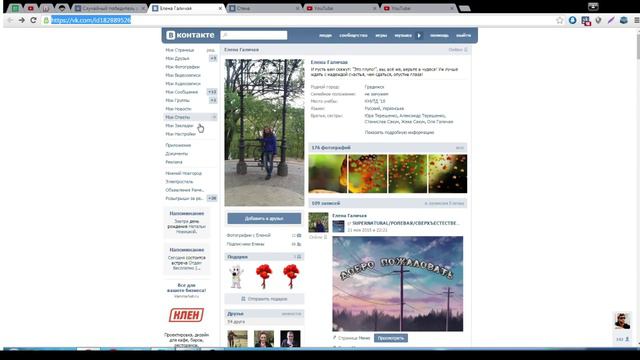Click the '176 фотографий' section header
The image size is (640, 360).
pos(388,148)
